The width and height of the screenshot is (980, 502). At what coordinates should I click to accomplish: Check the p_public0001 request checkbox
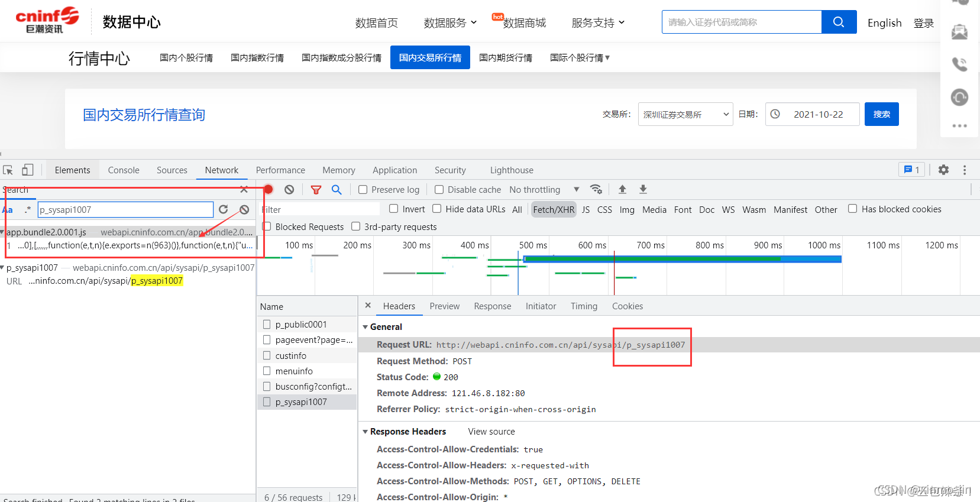coord(267,324)
